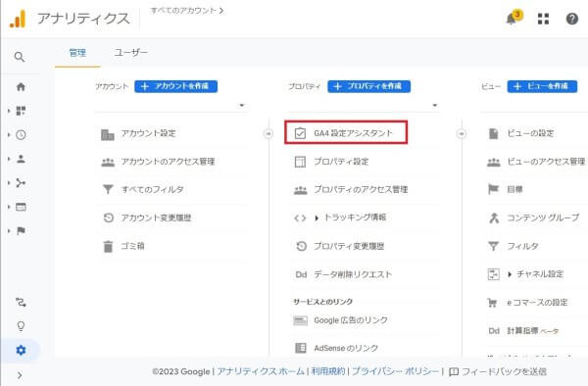Expand the account selector dropdown arrow
The width and height of the screenshot is (588, 386).
pyautogui.click(x=242, y=105)
